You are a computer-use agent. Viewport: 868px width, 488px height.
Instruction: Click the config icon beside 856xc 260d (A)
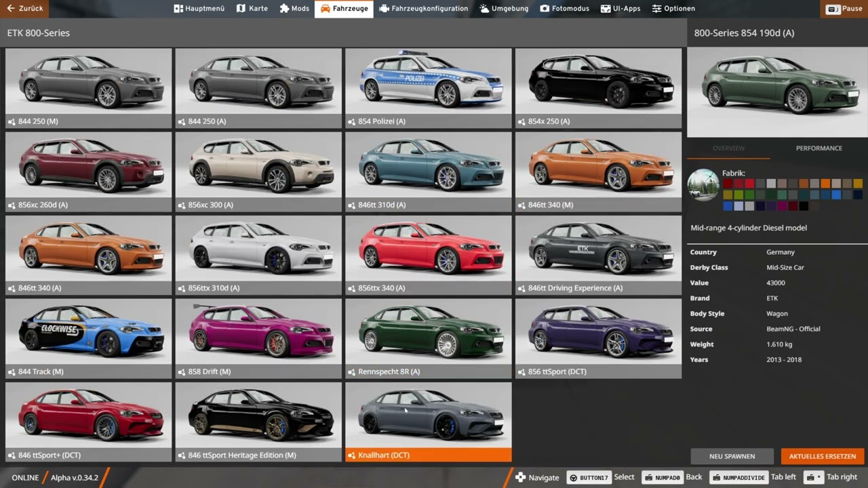tap(12, 205)
